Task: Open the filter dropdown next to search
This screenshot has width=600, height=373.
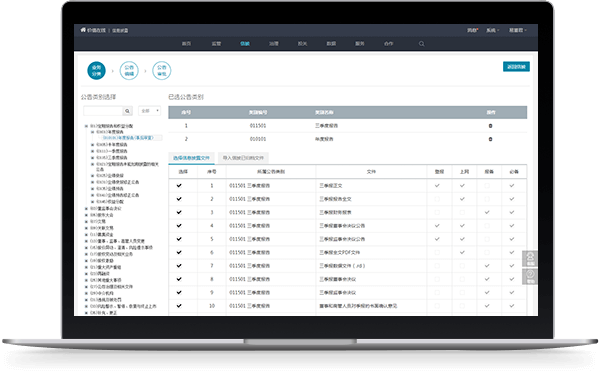Action: (150, 111)
